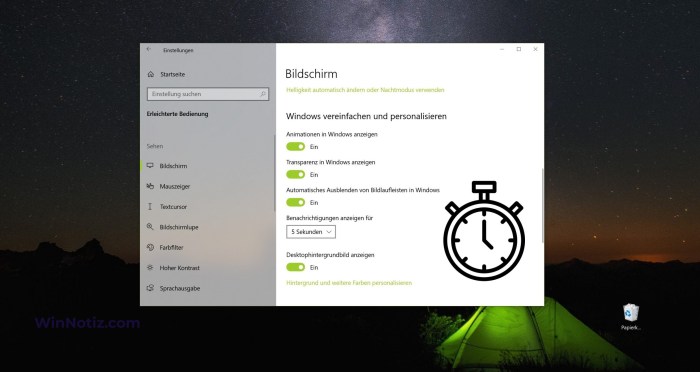Minimize the Einstellungen window
This screenshot has height=372, width=700.
[502, 49]
